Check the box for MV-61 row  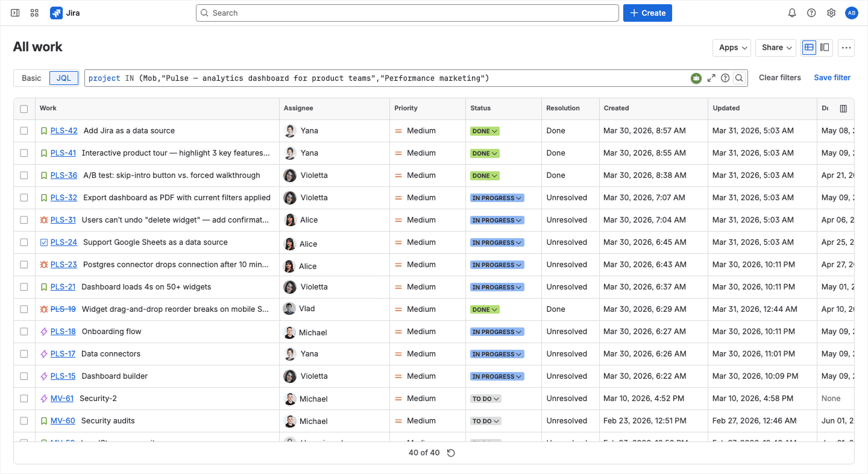[x=24, y=399]
